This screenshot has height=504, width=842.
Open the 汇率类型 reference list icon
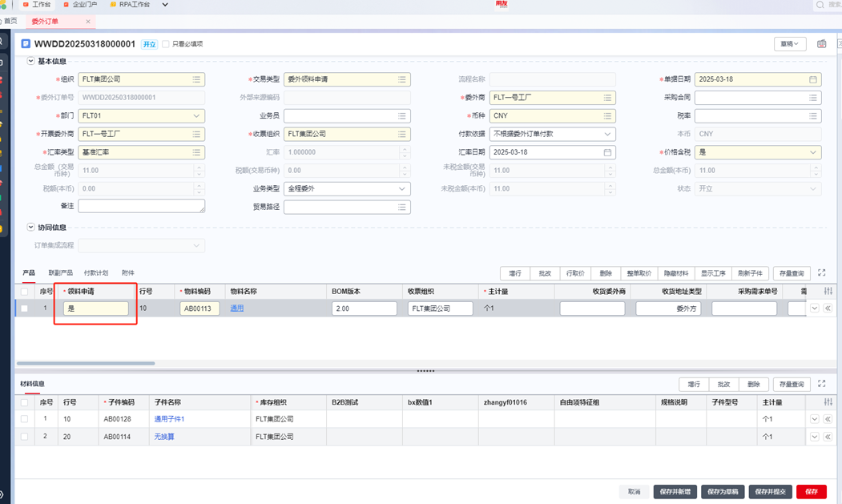pyautogui.click(x=196, y=152)
